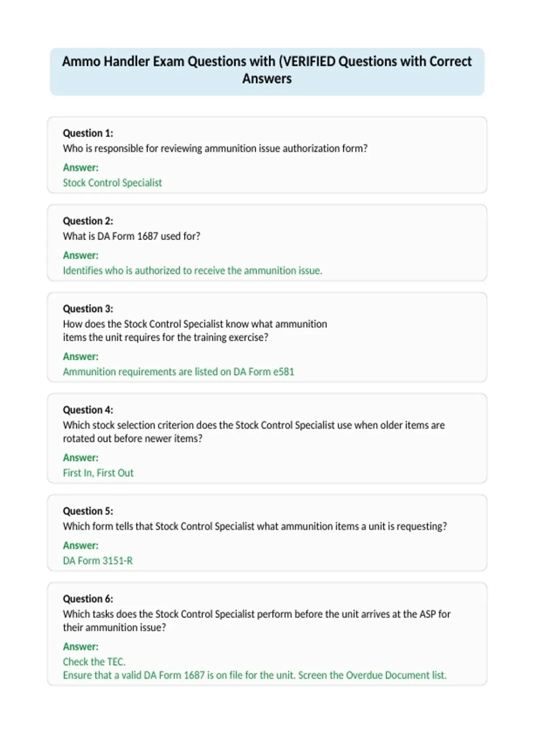
Task: Click the First In, First Out answer
Action: click(98, 473)
